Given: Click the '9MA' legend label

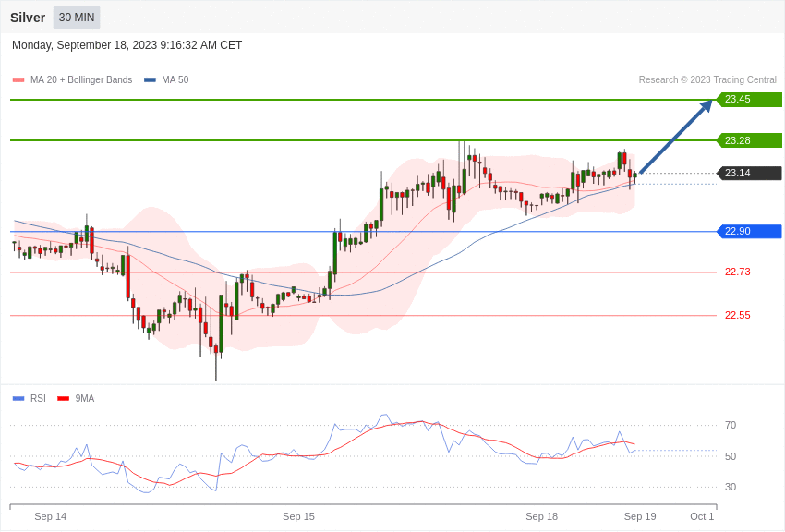Looking at the screenshot, I should point(85,399).
